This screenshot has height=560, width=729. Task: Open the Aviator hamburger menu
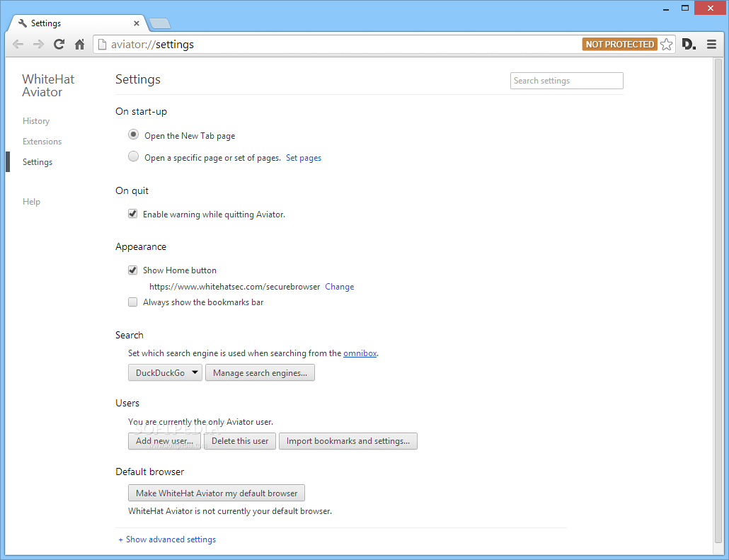click(711, 44)
